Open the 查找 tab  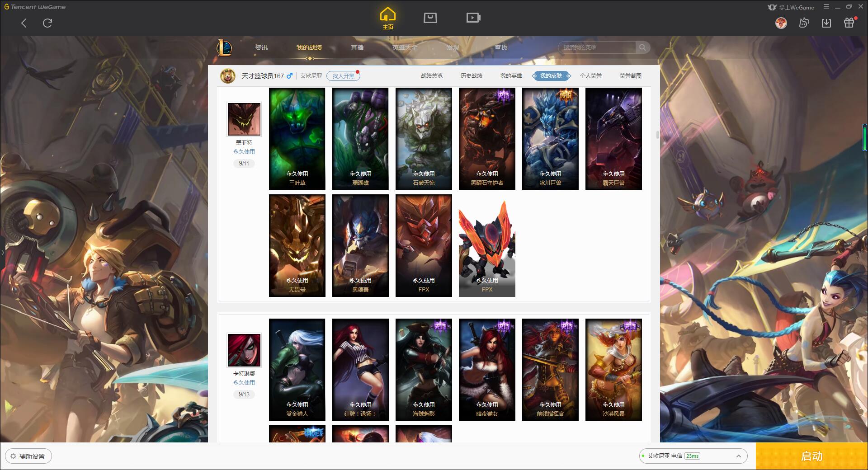[501, 47]
